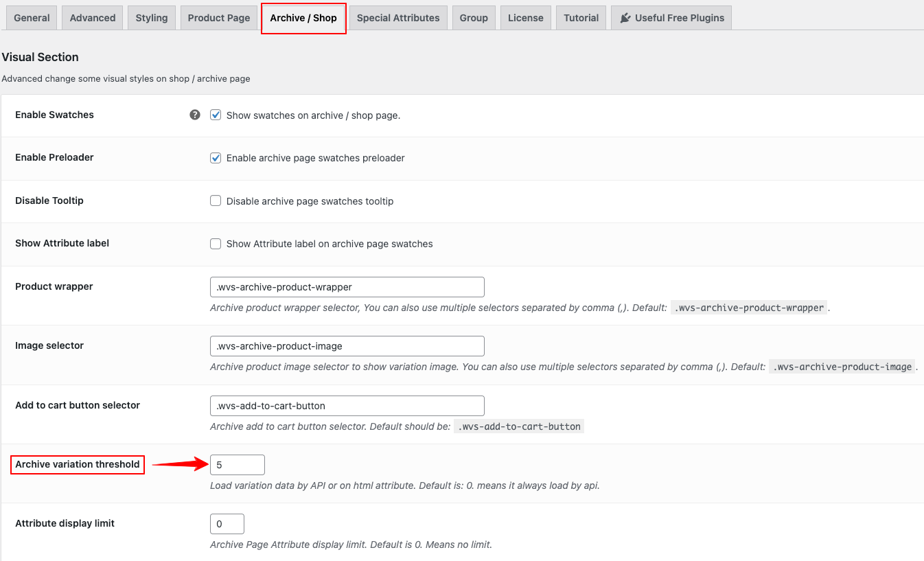Select the Archive / Shop tab
This screenshot has height=561, width=924.
tap(303, 18)
